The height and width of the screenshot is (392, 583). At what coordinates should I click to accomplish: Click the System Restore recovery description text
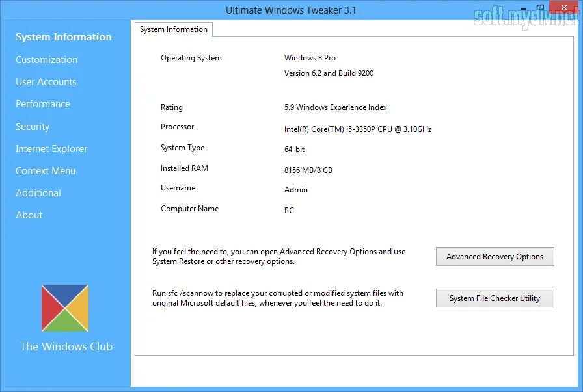(279, 256)
